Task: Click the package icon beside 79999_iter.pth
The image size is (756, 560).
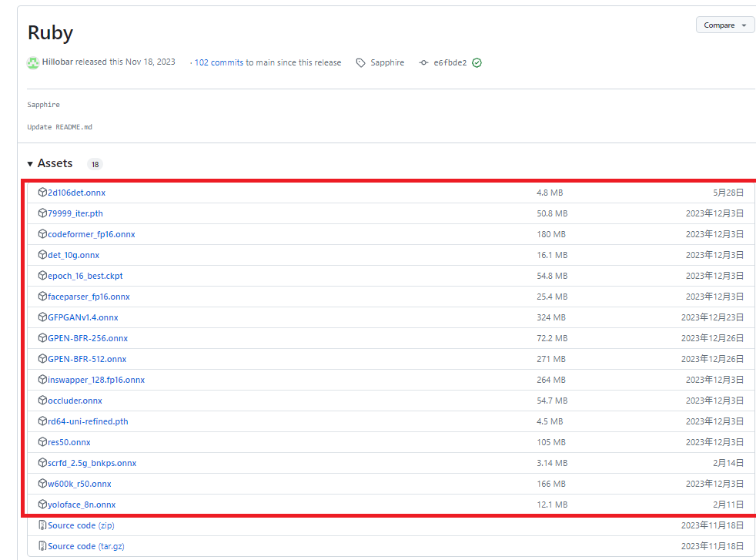Action: [x=42, y=213]
